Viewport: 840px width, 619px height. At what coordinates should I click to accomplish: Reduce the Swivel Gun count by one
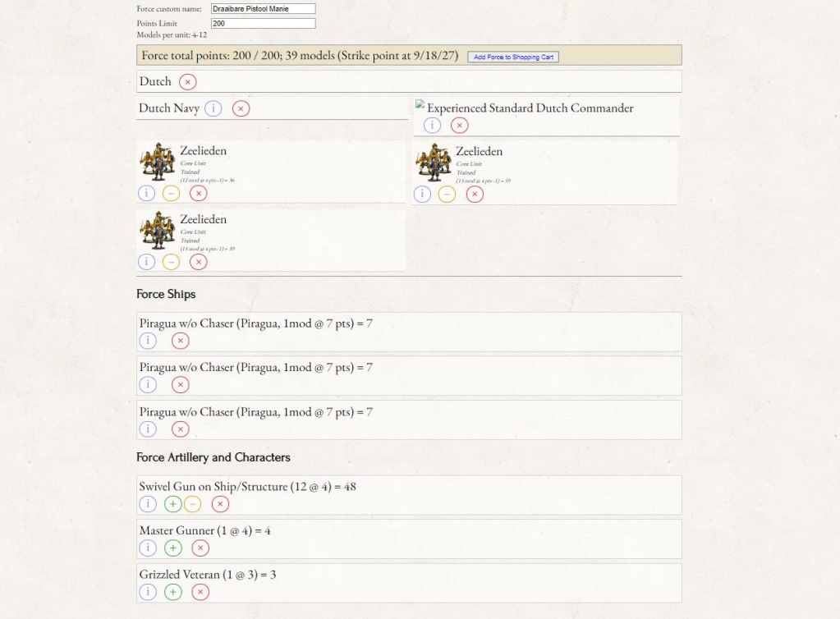tap(192, 504)
